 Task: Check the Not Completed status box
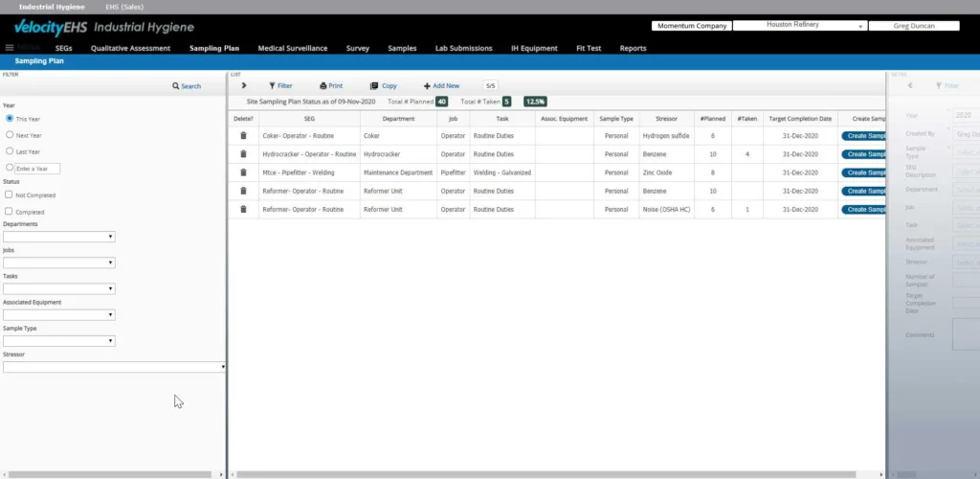(10, 194)
